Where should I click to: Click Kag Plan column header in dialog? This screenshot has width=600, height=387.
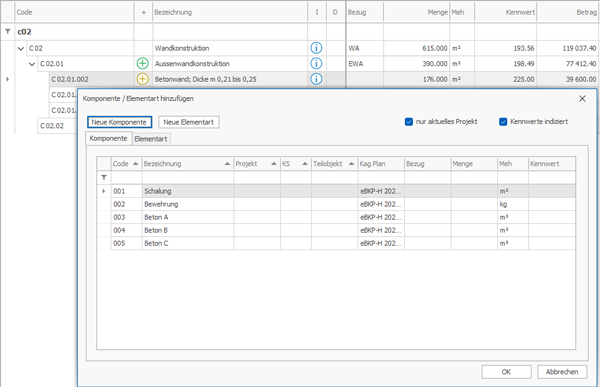[x=381, y=164]
